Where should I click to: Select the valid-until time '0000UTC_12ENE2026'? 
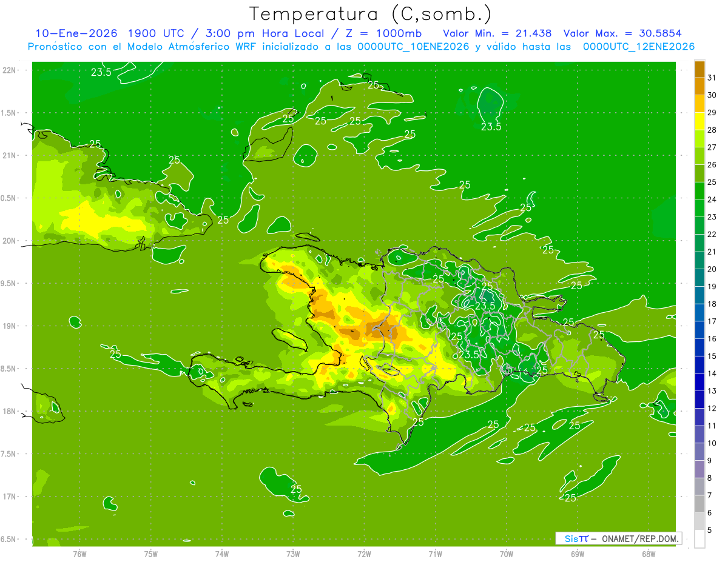pyautogui.click(x=639, y=47)
